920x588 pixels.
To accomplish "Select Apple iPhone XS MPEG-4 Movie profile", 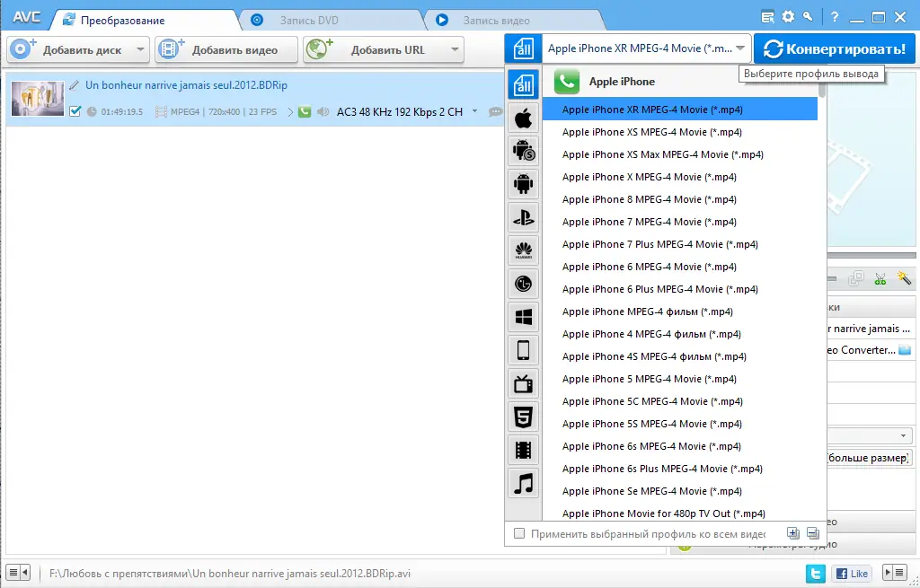I will [679, 132].
